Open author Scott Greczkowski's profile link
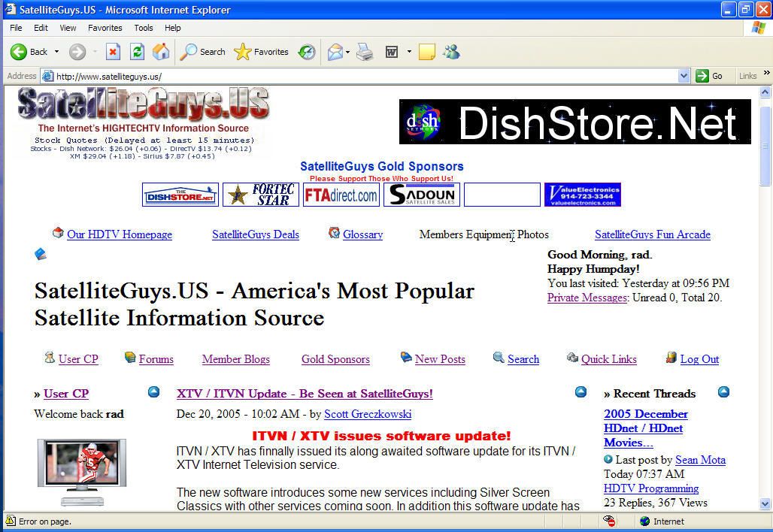 pos(368,414)
